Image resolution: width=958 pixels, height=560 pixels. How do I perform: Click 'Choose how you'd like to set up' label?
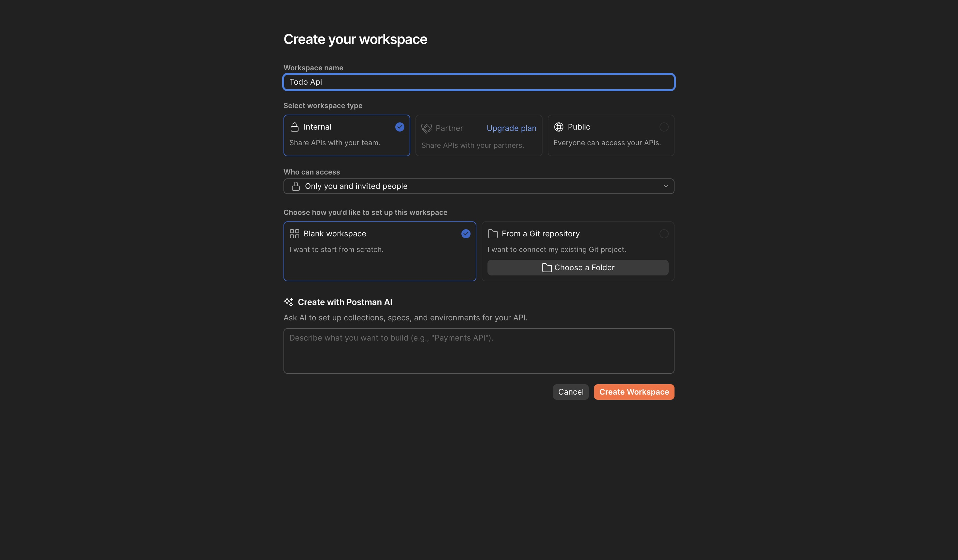[x=365, y=212]
